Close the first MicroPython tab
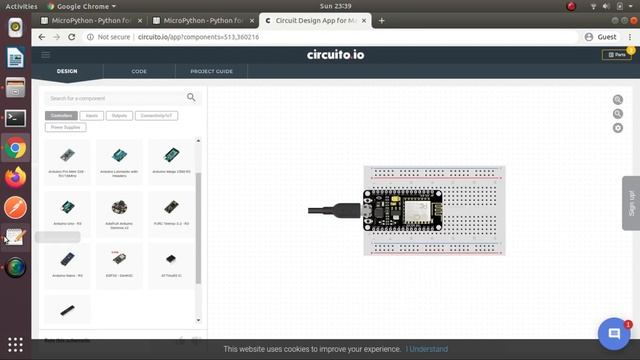 coord(140,20)
